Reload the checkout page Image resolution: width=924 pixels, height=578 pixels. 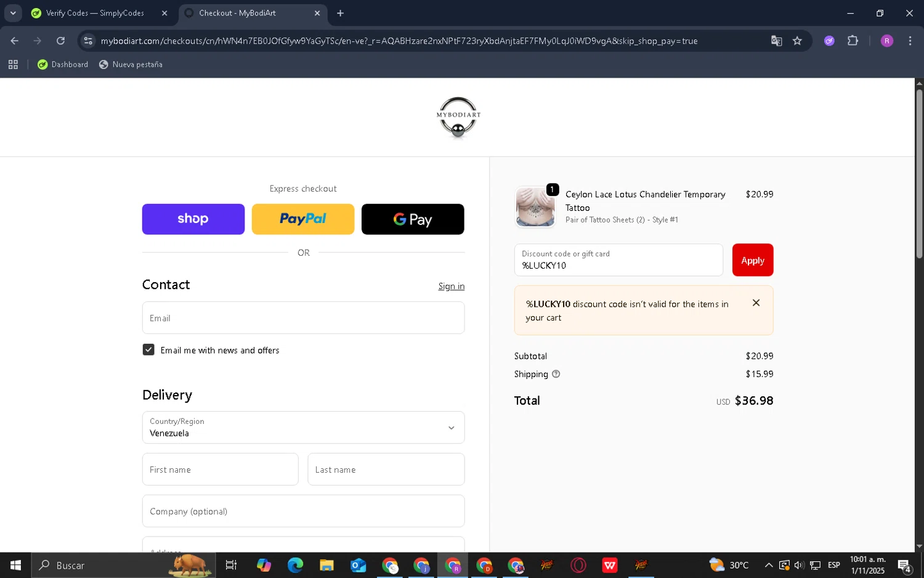coord(60,41)
